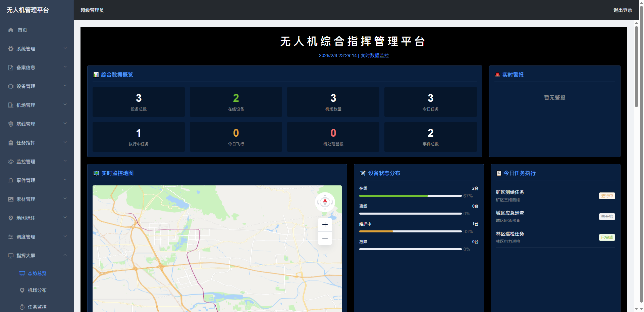This screenshot has width=644, height=312.
Task: Click the 在线 device status progress bar
Action: click(x=410, y=196)
